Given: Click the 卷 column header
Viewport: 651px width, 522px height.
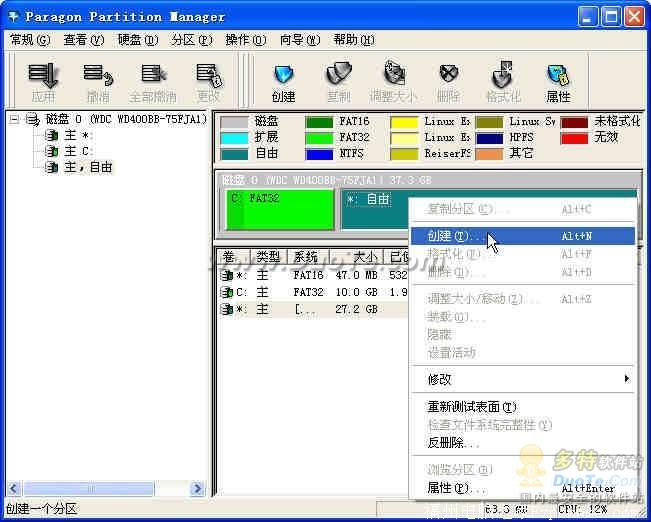Looking at the screenshot, I should tap(234, 257).
